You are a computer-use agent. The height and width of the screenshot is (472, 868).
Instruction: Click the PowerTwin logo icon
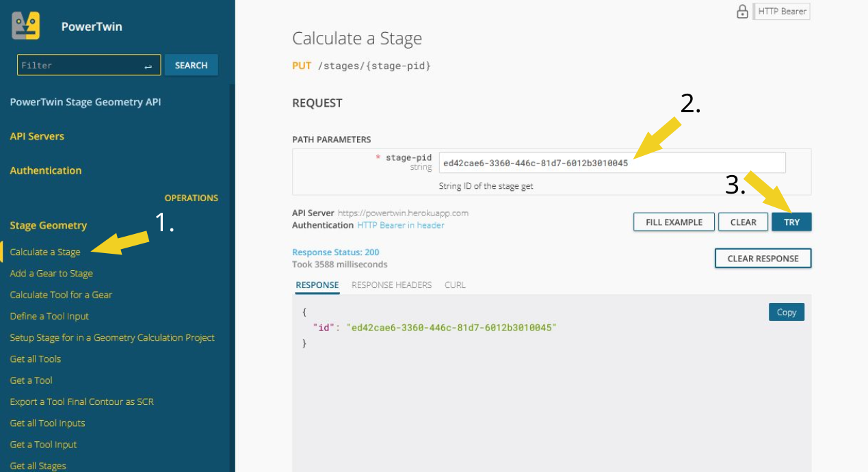pyautogui.click(x=26, y=26)
